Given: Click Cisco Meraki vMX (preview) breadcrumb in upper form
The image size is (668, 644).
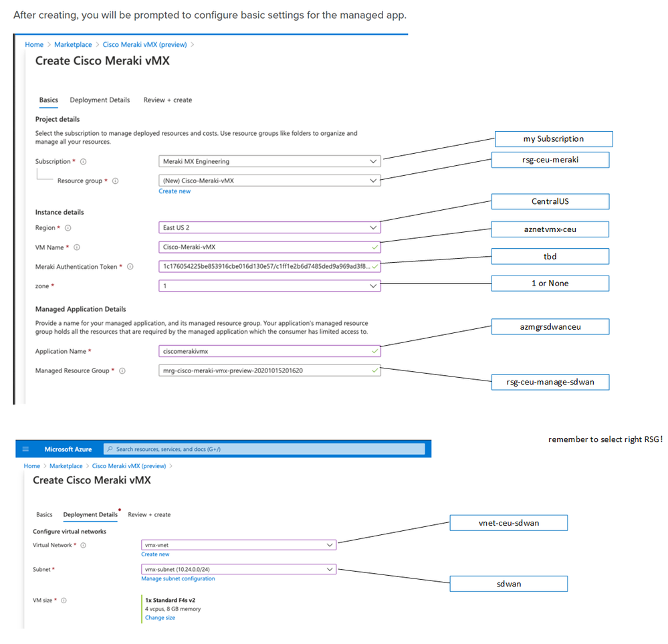Looking at the screenshot, I should pyautogui.click(x=145, y=45).
